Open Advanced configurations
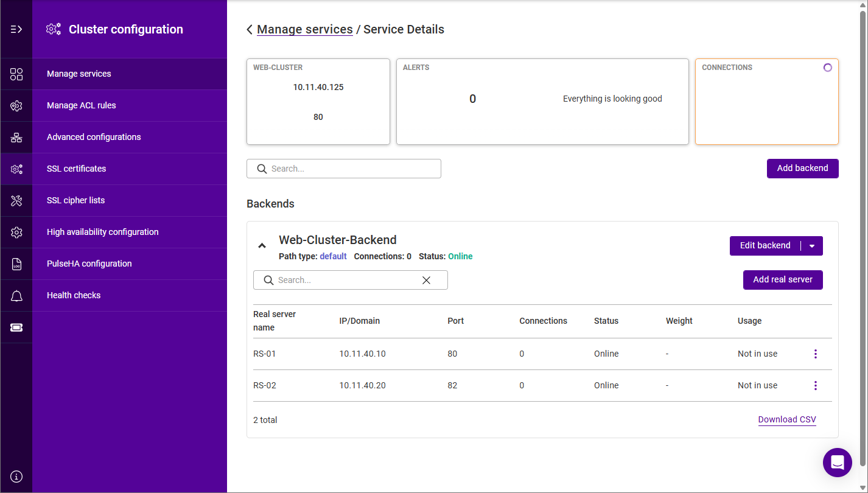Image resolution: width=868 pixels, height=493 pixels. pyautogui.click(x=130, y=137)
